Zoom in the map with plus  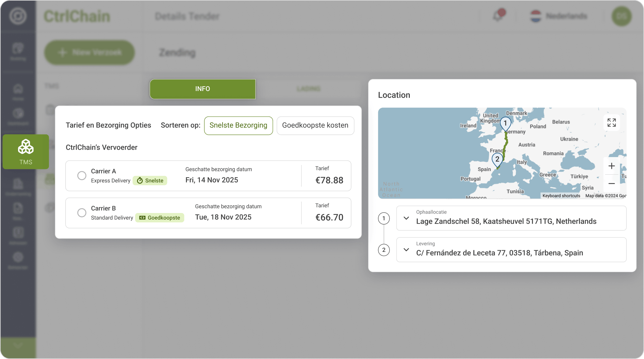tap(611, 166)
